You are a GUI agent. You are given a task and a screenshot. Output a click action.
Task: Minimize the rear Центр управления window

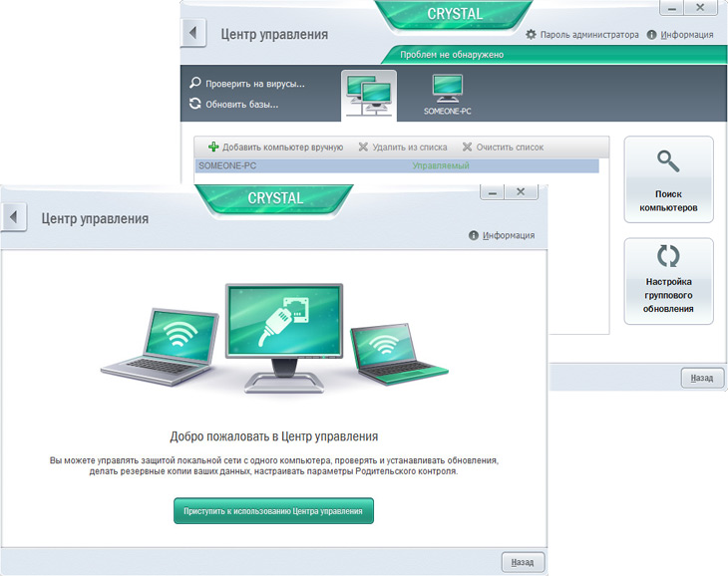pyautogui.click(x=671, y=8)
